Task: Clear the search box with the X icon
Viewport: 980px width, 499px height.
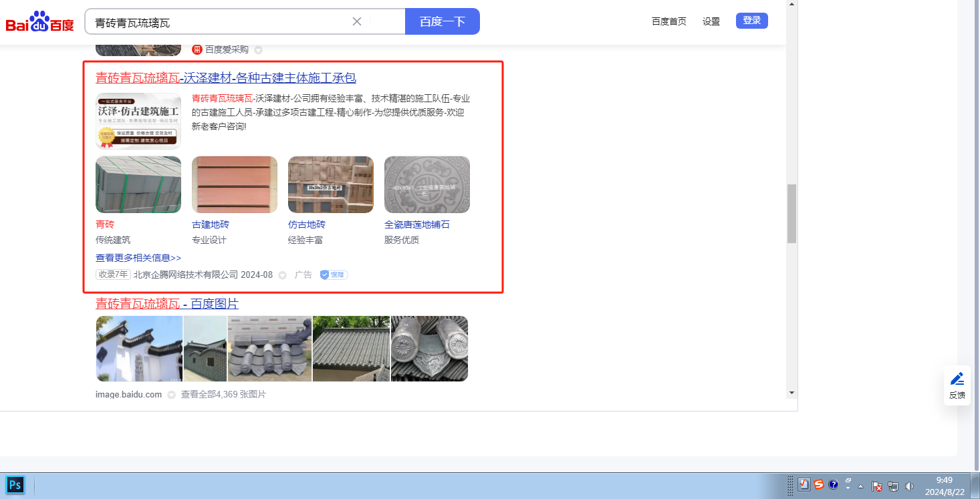Action: [357, 21]
